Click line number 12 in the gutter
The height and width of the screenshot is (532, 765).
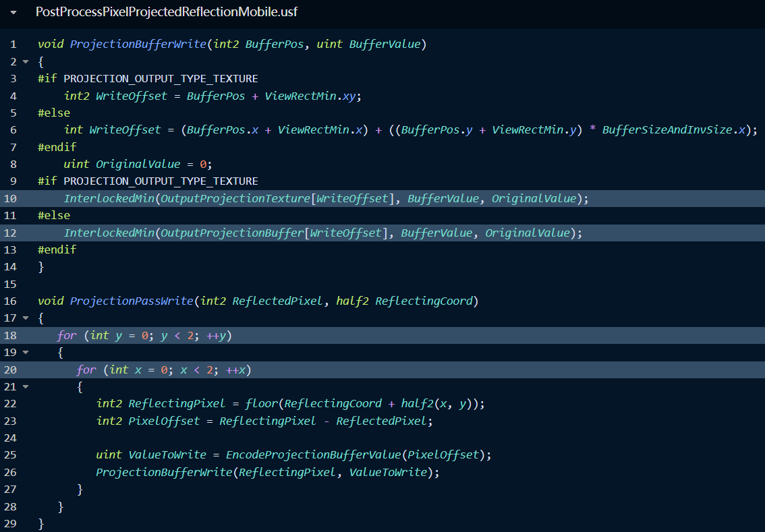point(13,233)
